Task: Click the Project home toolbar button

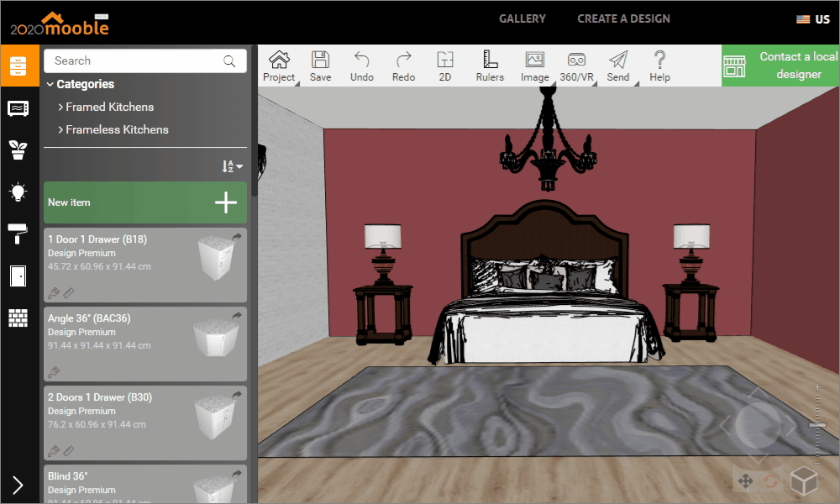Action: point(279,66)
